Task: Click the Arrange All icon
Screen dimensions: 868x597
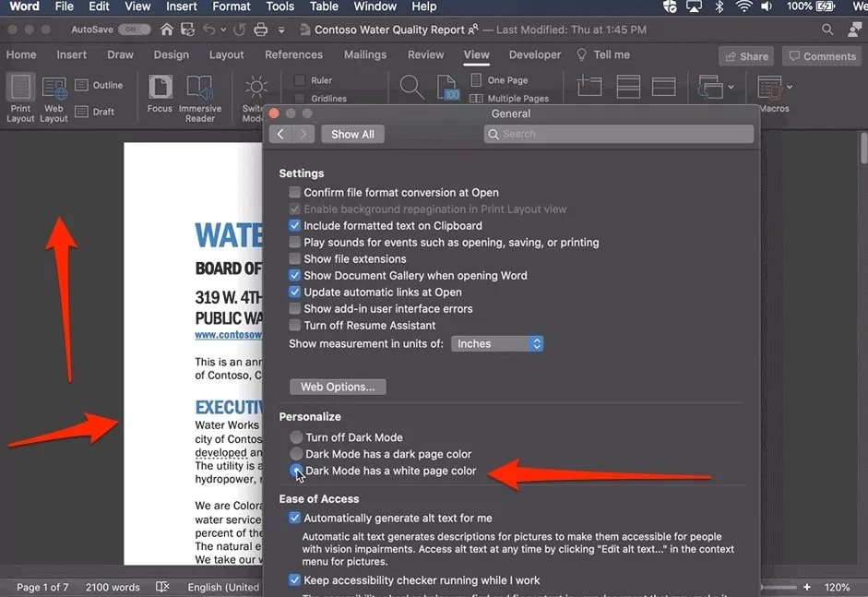Action: (628, 87)
